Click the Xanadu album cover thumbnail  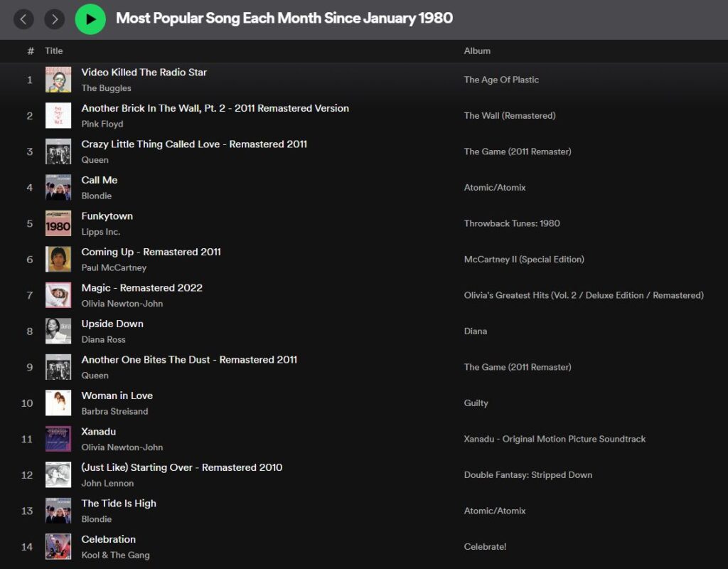[58, 439]
